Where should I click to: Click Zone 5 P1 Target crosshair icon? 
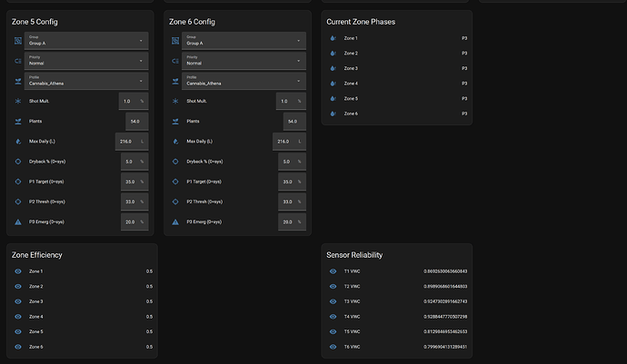click(18, 182)
